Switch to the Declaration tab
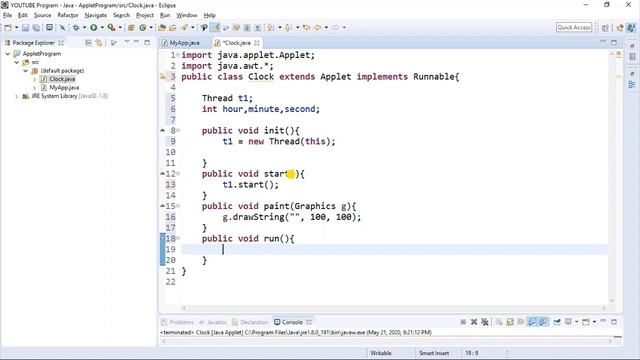 [x=250, y=322]
